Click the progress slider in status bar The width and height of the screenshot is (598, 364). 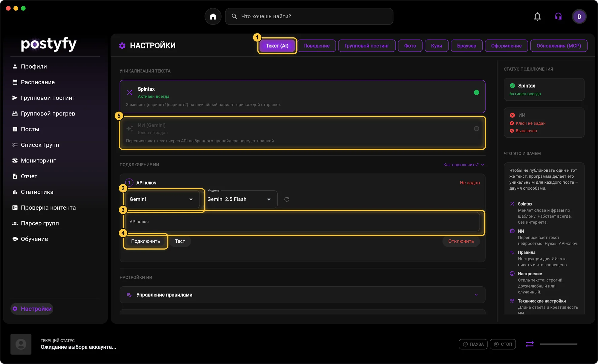pos(558,344)
